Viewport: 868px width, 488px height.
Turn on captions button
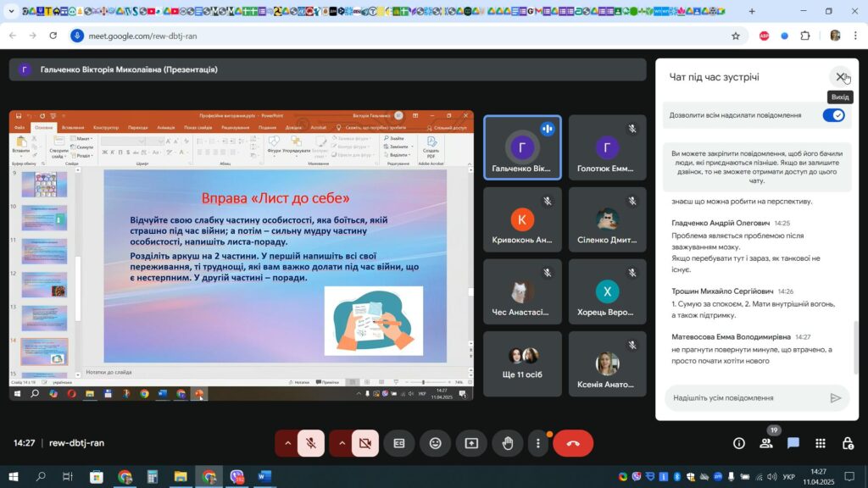[x=399, y=443]
